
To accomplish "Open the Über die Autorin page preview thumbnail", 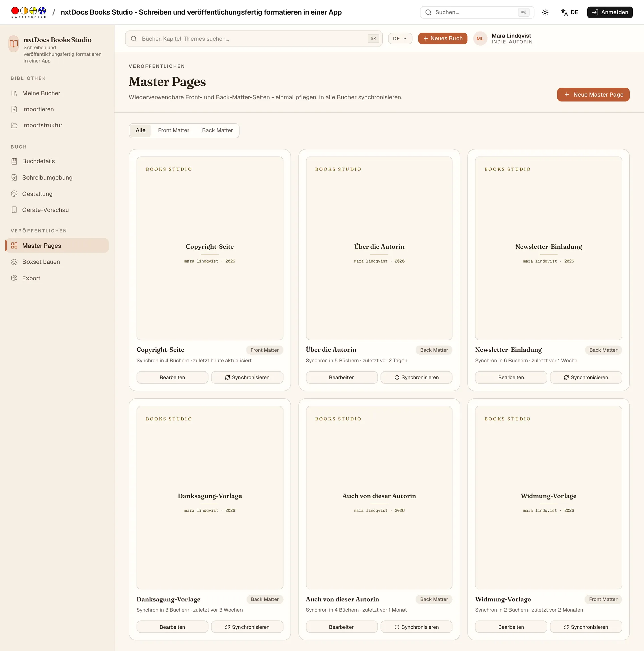I will [379, 248].
